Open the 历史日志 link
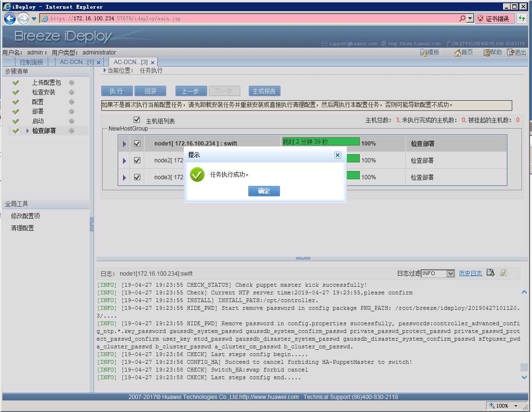The height and width of the screenshot is (412, 532). (x=471, y=273)
